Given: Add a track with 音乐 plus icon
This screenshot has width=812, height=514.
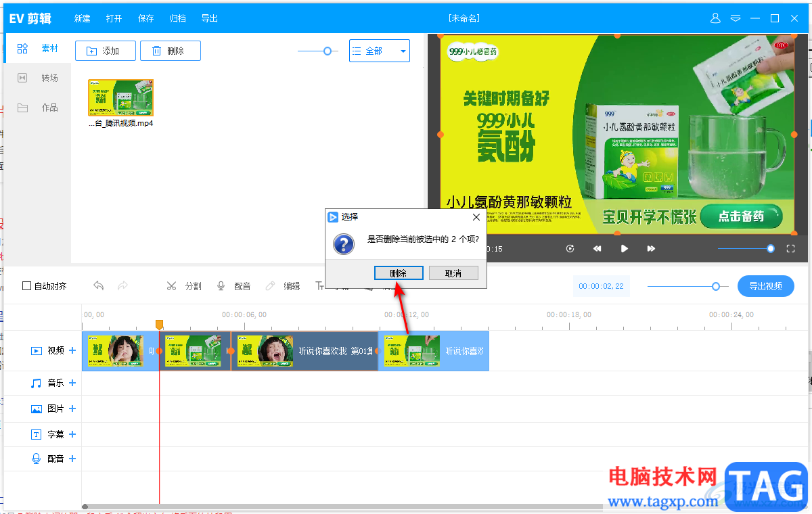Looking at the screenshot, I should 72,383.
